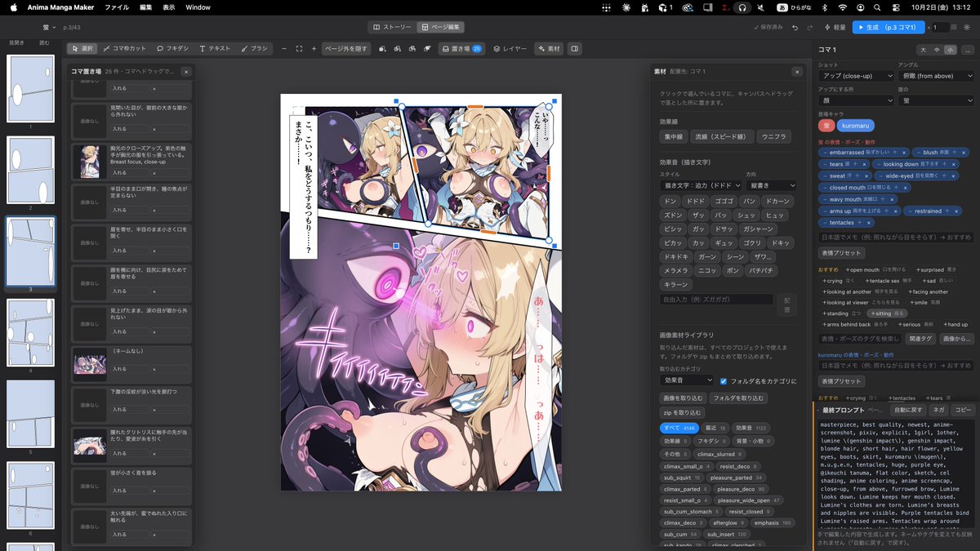Viewport: 980px width, 551px height.
Task: Set panel size to 大
Action: pyautogui.click(x=924, y=50)
